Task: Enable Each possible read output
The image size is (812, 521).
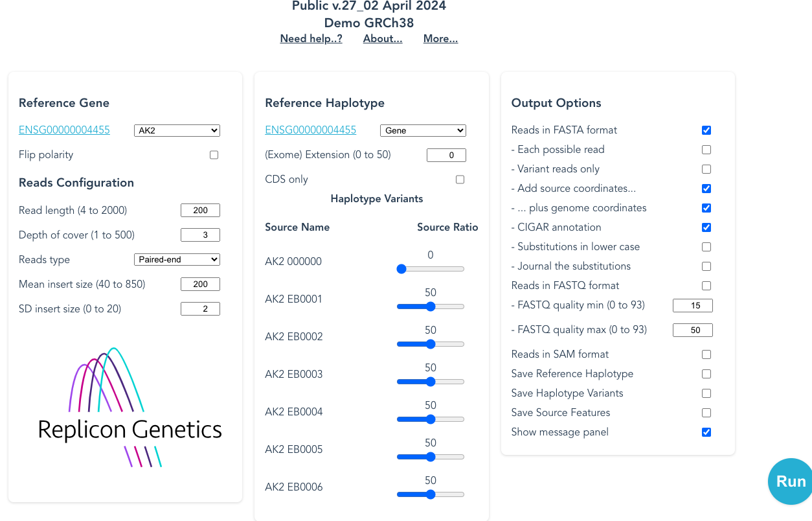Action: coord(706,149)
